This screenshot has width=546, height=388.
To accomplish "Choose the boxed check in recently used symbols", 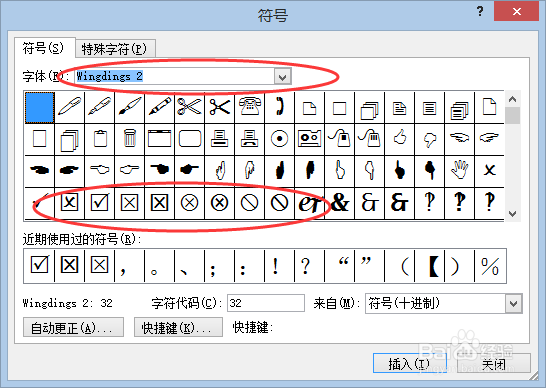I will click(39, 265).
